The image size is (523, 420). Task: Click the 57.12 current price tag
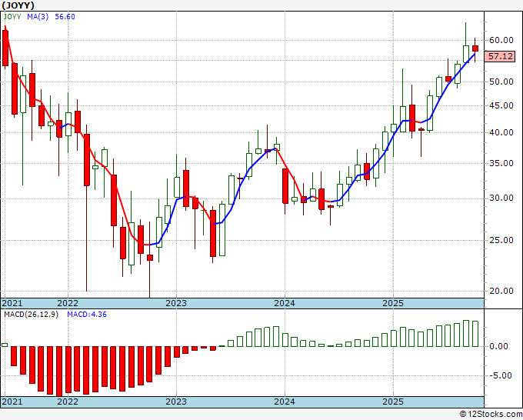click(499, 56)
